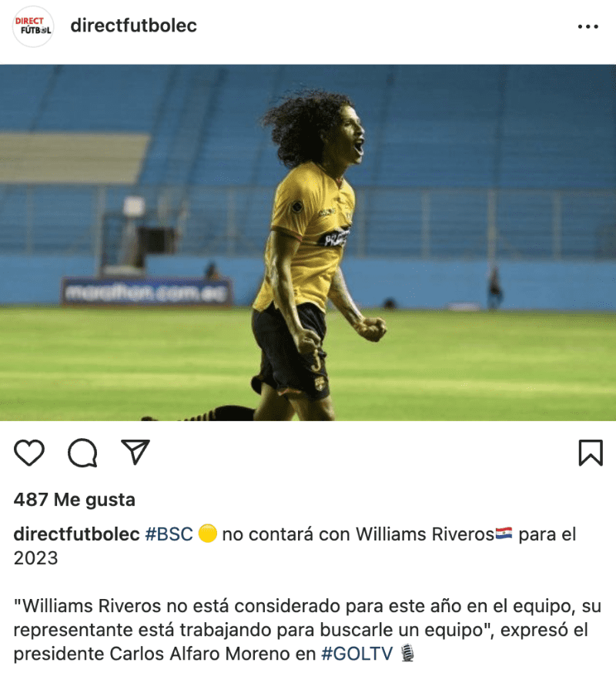Image resolution: width=616 pixels, height=676 pixels.
Task: Open directfutbolec username in the post header
Action: click(x=134, y=25)
